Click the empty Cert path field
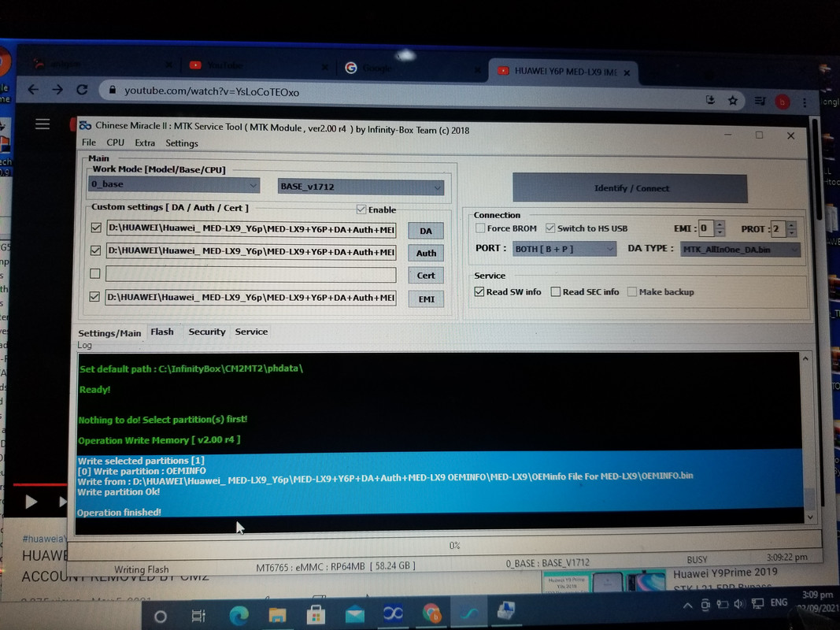This screenshot has width=840, height=630. [250, 274]
